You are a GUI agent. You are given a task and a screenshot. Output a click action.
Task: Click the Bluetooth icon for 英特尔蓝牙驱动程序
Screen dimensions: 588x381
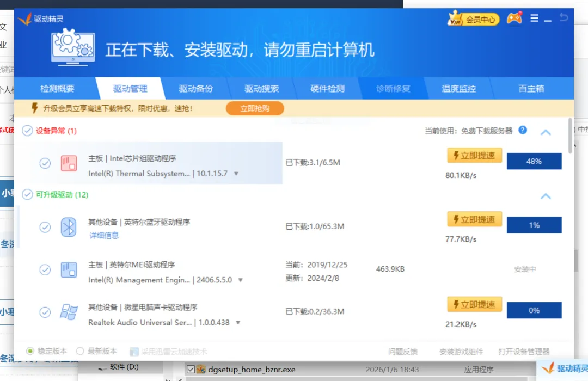pos(69,227)
